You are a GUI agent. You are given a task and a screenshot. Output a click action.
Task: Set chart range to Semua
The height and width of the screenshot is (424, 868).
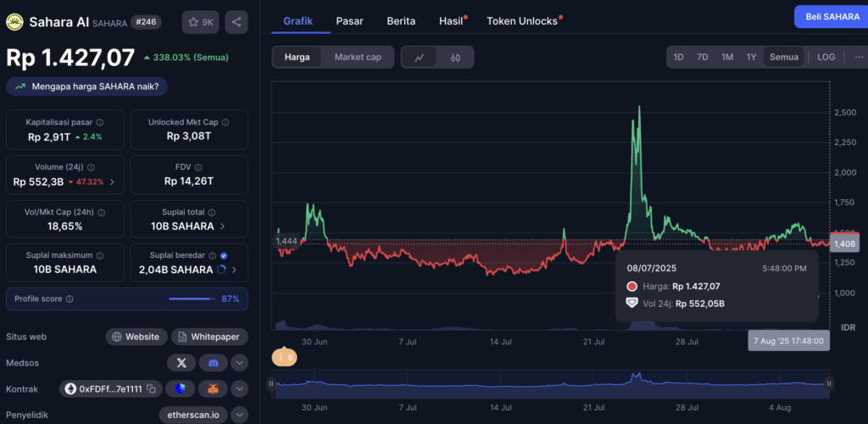(784, 57)
